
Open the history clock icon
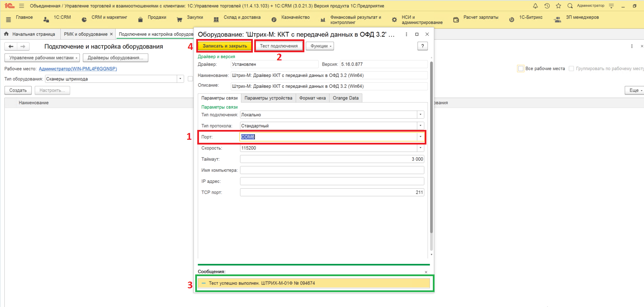(547, 6)
